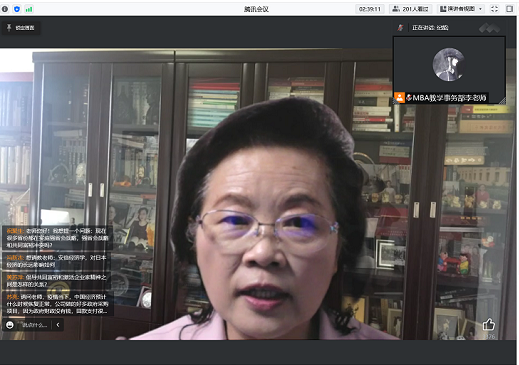Click the pin icon to lock the view

pyautogui.click(x=9, y=27)
